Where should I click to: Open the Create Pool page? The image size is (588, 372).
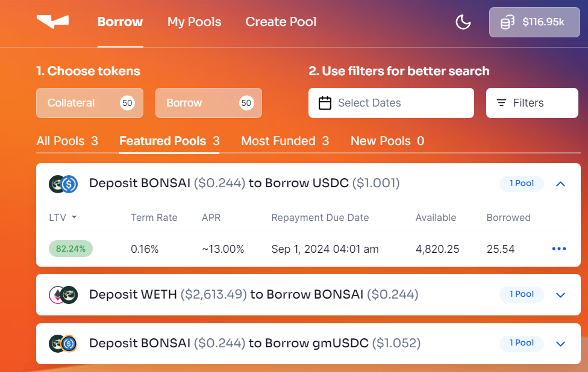click(281, 22)
